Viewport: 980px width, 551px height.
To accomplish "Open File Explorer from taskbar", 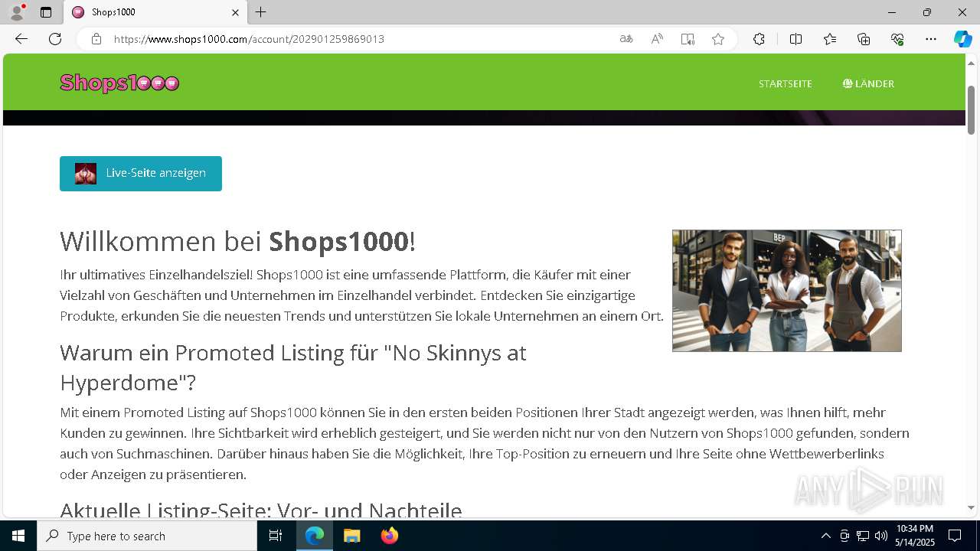I will (351, 536).
